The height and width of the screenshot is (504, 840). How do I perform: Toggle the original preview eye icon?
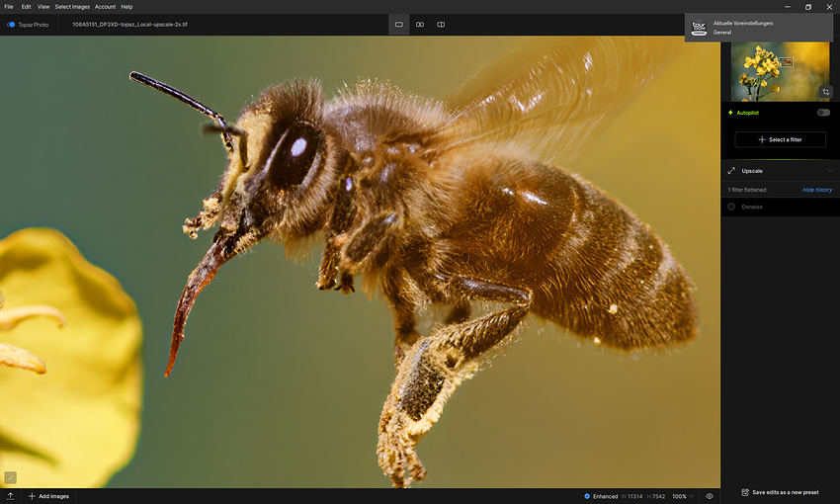coord(710,496)
